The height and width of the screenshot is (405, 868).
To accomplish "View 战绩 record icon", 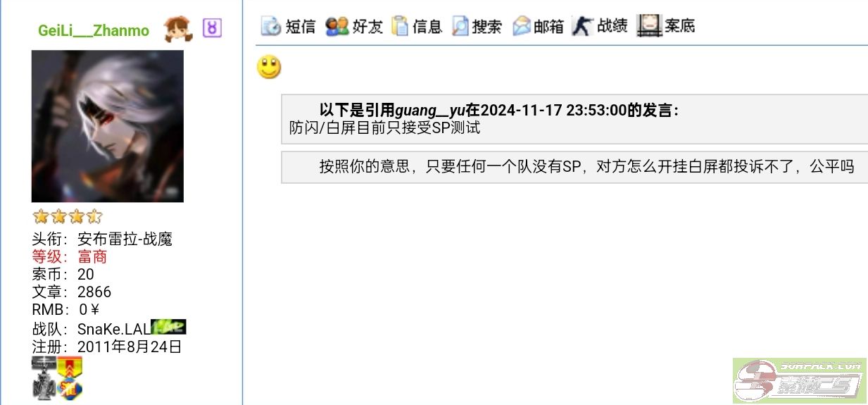I will click(x=582, y=26).
